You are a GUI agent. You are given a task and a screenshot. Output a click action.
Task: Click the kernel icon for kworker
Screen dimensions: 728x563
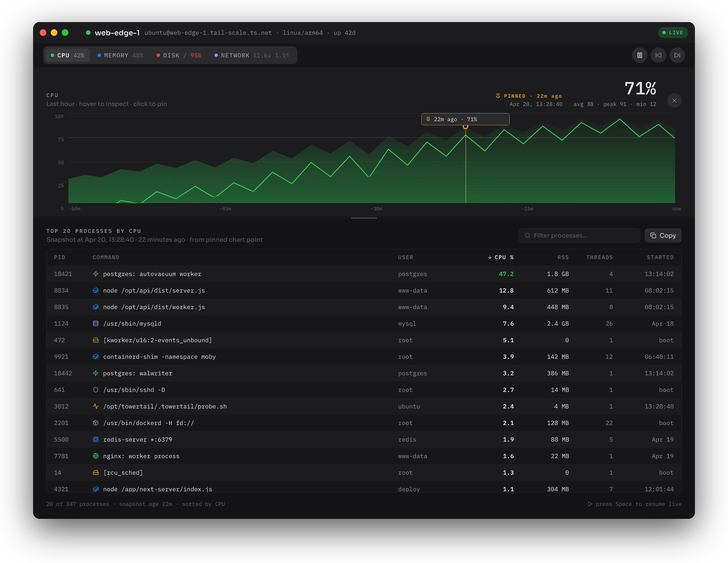(96, 340)
